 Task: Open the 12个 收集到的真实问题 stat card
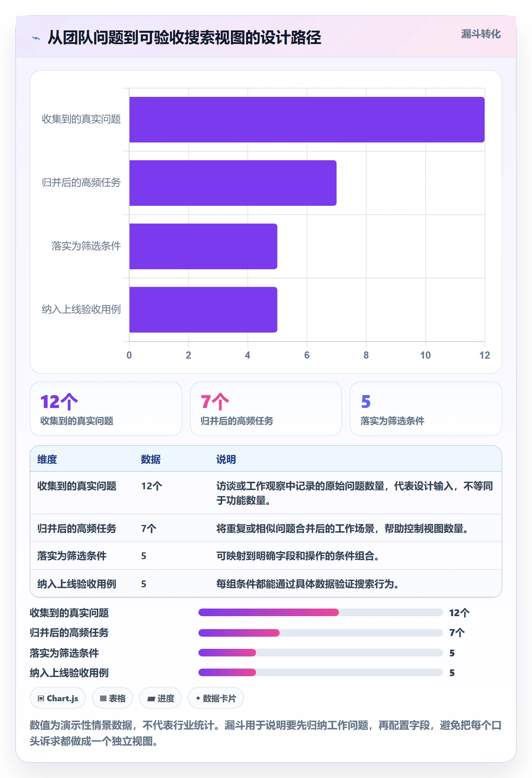(x=106, y=409)
